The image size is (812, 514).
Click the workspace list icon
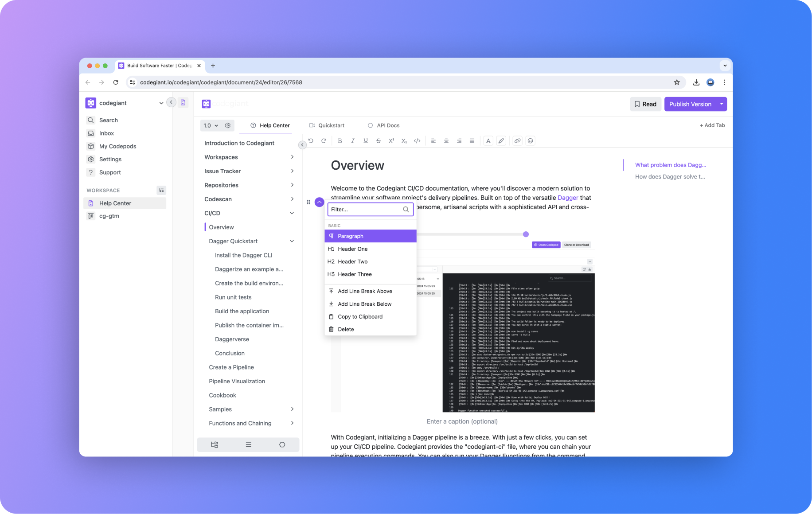click(161, 190)
